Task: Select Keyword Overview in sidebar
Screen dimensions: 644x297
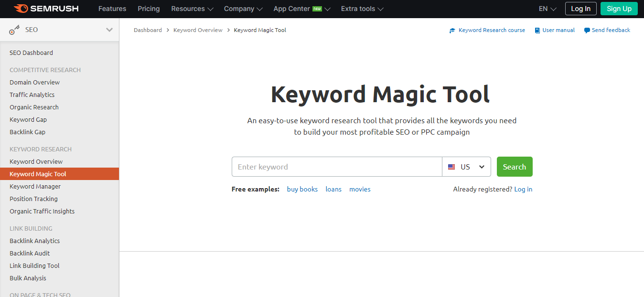Action: [x=36, y=162]
